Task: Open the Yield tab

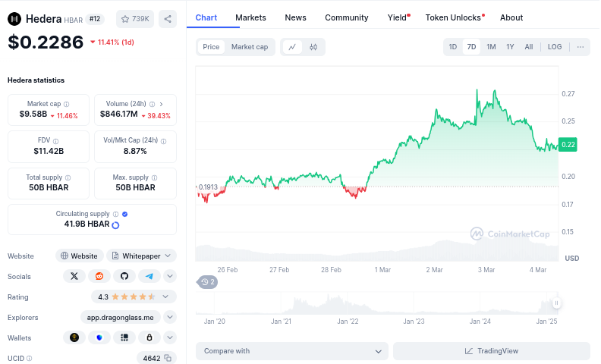Action: pyautogui.click(x=398, y=17)
